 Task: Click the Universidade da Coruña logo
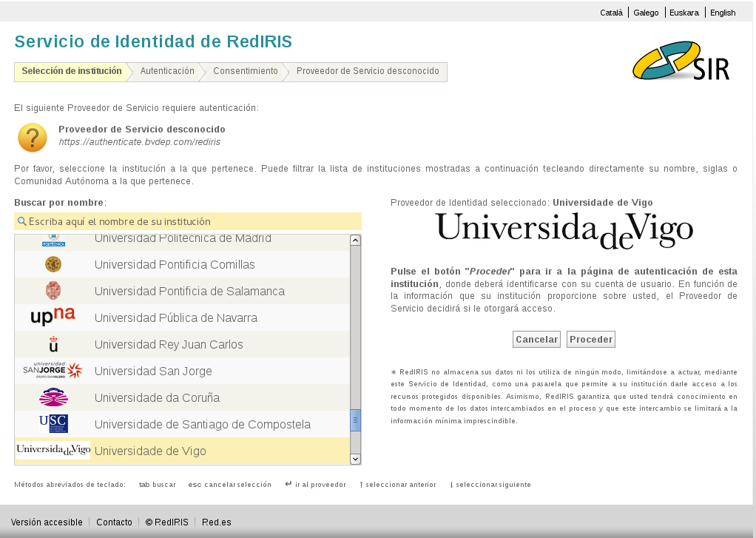[x=53, y=397]
